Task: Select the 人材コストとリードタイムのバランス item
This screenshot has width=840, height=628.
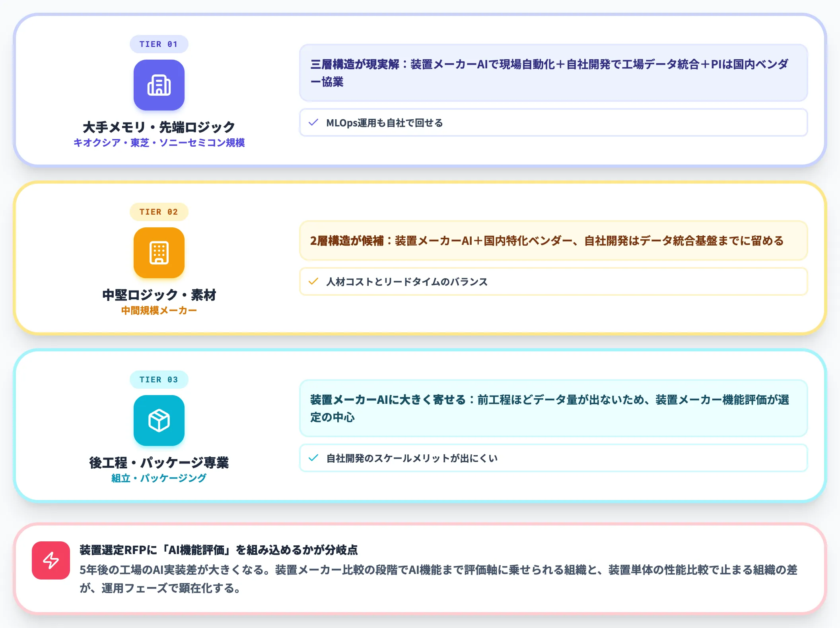Action: point(553,281)
